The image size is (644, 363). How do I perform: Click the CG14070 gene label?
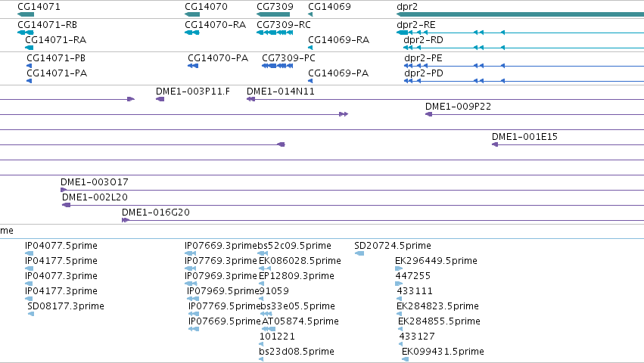coord(206,7)
